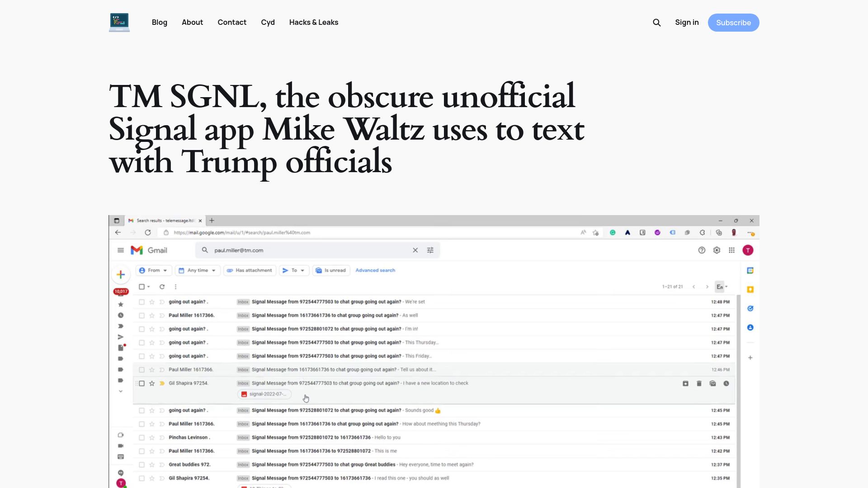Click the Gmail hamburger main menu icon
Screen dimensions: 868x488
(121, 250)
